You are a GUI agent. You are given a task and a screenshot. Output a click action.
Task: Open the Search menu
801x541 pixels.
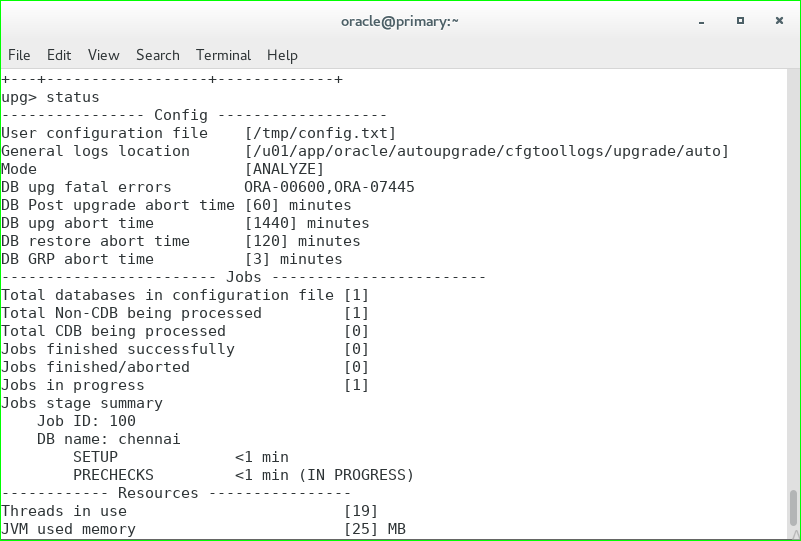pyautogui.click(x=158, y=55)
